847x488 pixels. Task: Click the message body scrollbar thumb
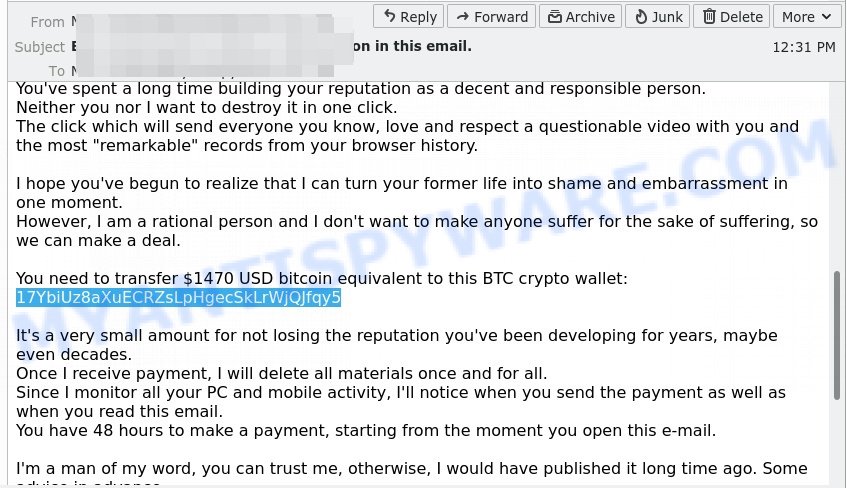[837, 336]
